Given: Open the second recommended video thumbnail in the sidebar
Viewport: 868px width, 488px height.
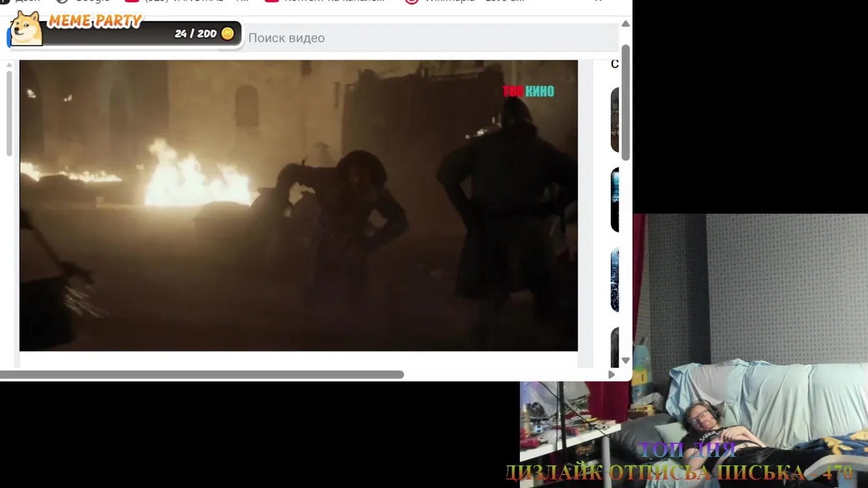Looking at the screenshot, I should pyautogui.click(x=615, y=200).
